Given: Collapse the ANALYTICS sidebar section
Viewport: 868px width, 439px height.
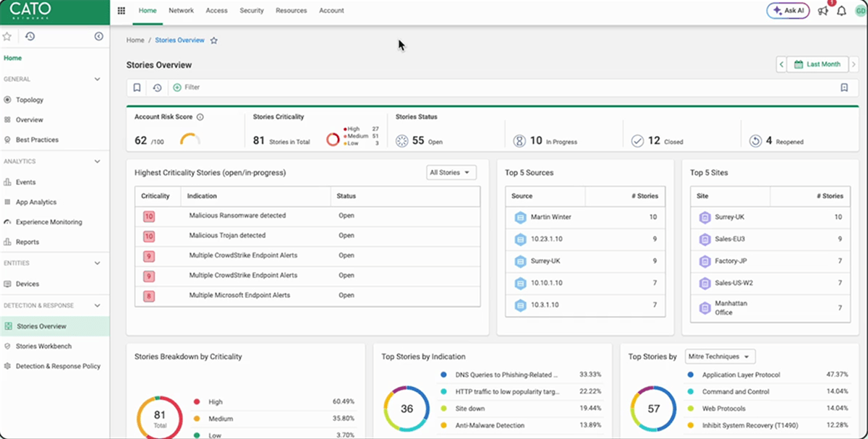Looking at the screenshot, I should tap(98, 161).
